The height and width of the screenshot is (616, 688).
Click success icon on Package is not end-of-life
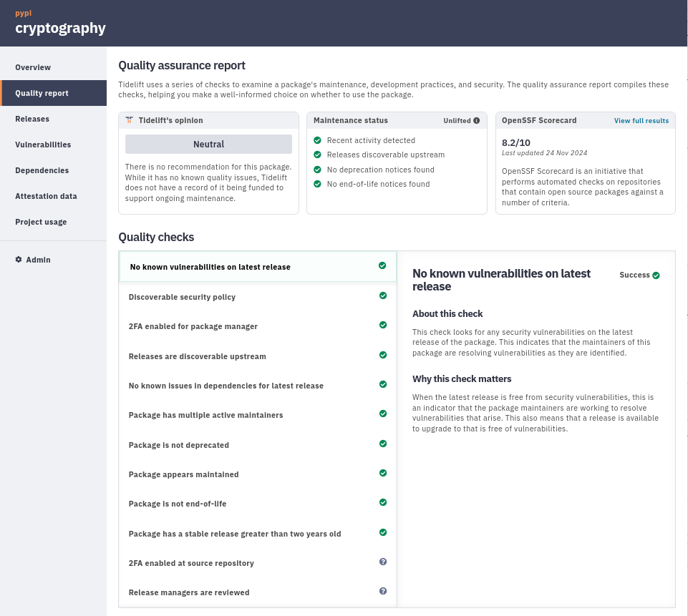coord(383,502)
